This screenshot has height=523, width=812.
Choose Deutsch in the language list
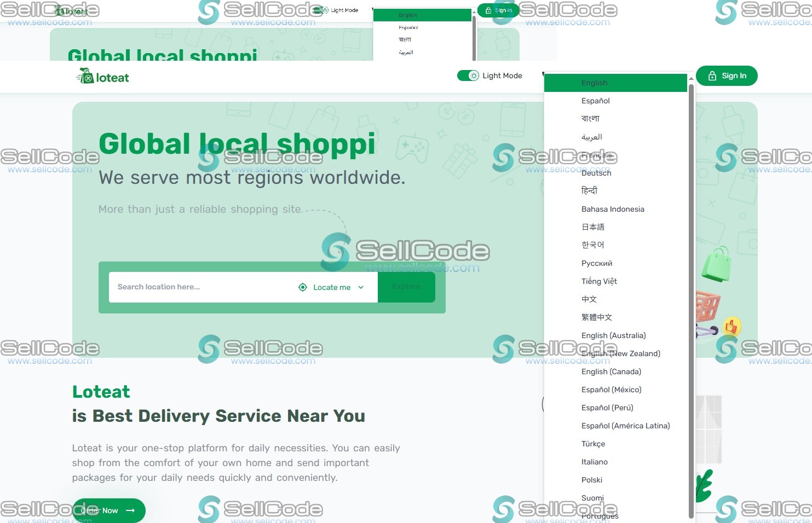[x=596, y=173]
